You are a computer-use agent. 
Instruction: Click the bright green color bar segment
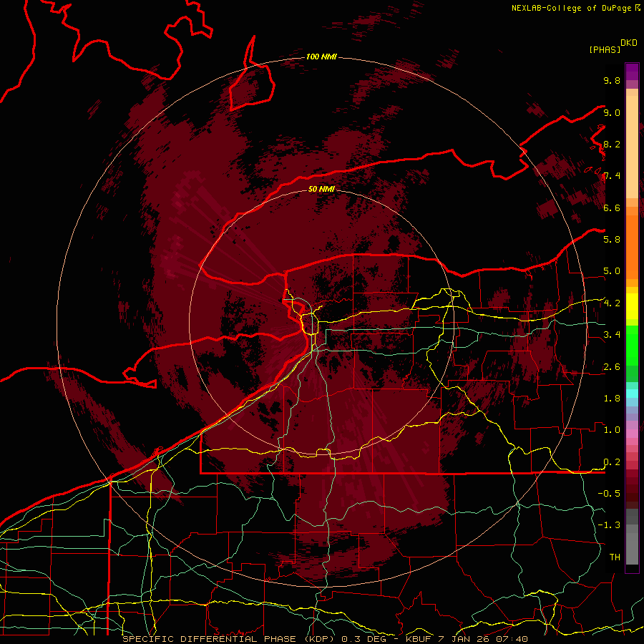point(632,346)
